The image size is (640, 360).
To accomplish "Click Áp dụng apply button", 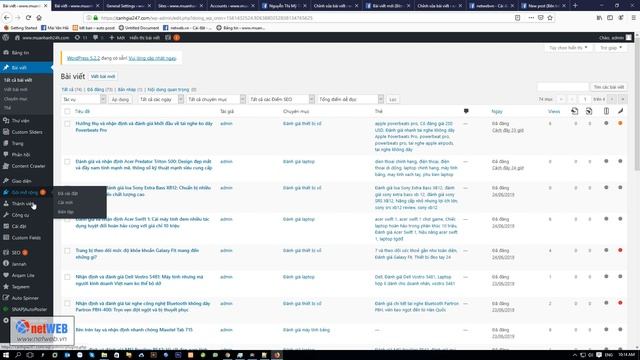I will [x=120, y=99].
